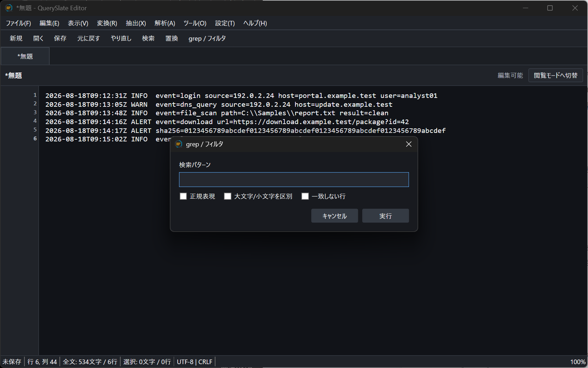588x368 pixels.
Task: Click 全文: 534文字 / 6行 status entry
Action: click(90, 362)
